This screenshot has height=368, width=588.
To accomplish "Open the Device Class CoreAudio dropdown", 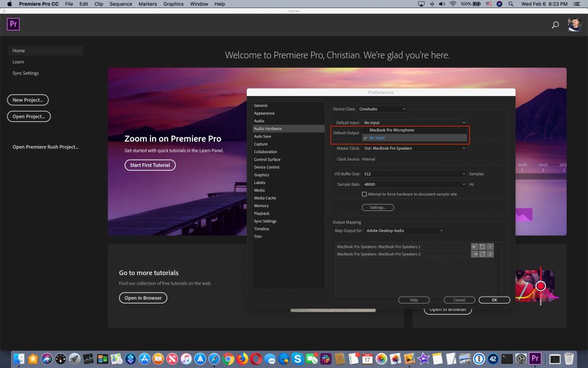I will tap(382, 109).
